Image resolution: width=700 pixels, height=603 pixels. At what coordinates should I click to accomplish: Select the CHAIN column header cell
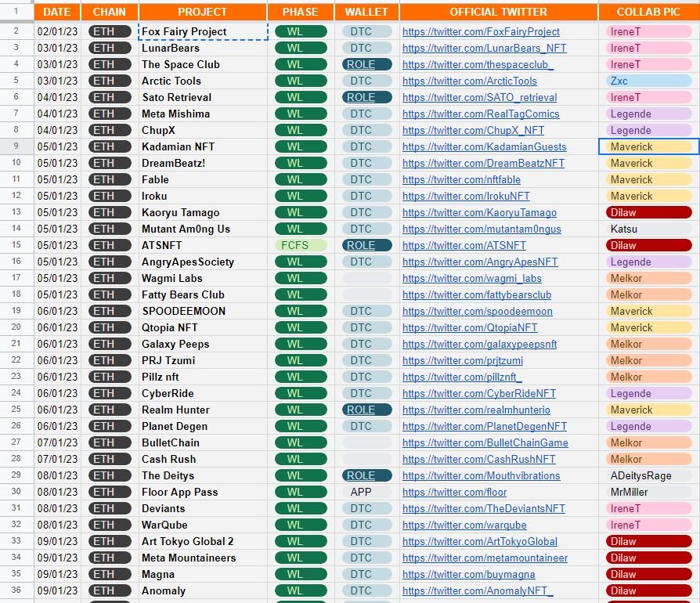[x=110, y=12]
